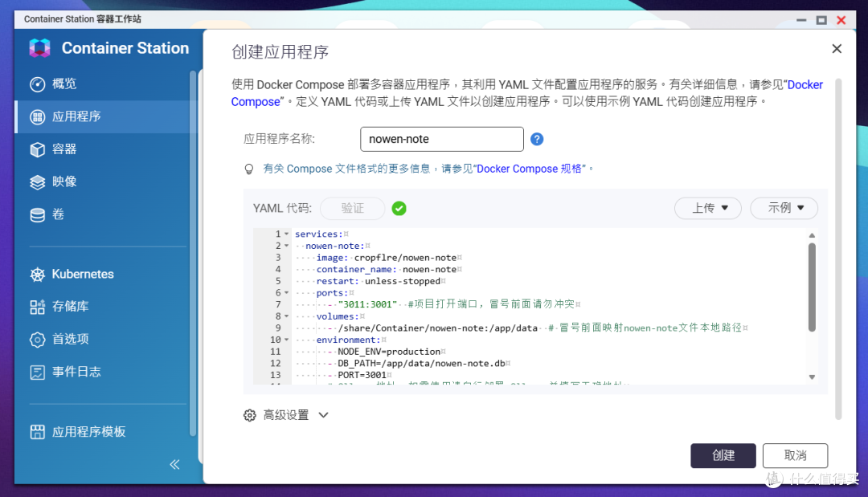Viewport: 868px width, 497px height.
Task: Minimize the Container Station window
Action: [801, 20]
